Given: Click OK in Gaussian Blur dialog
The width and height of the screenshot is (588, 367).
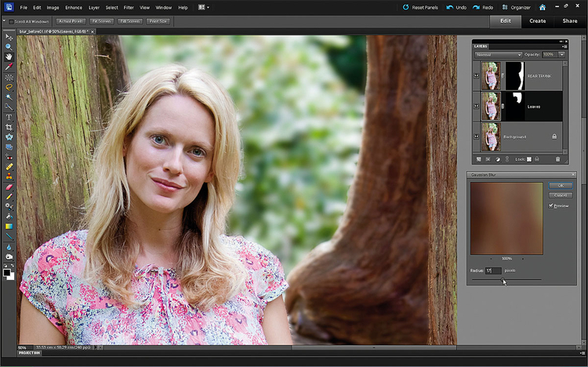Looking at the screenshot, I should 561,185.
